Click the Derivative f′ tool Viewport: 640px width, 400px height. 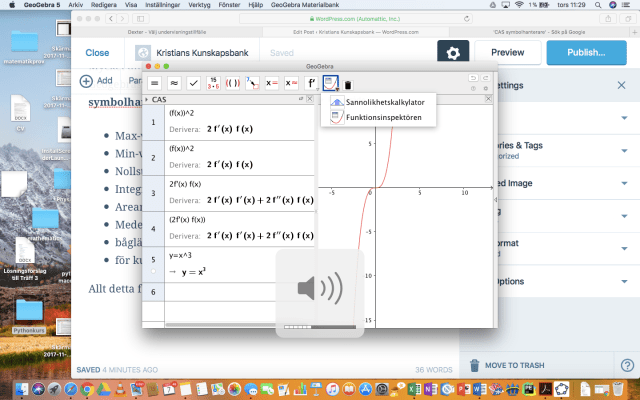[311, 85]
